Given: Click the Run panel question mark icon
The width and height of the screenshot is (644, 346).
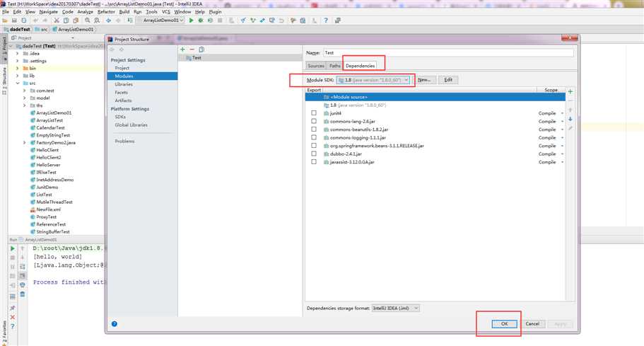Looking at the screenshot, I should 12,327.
